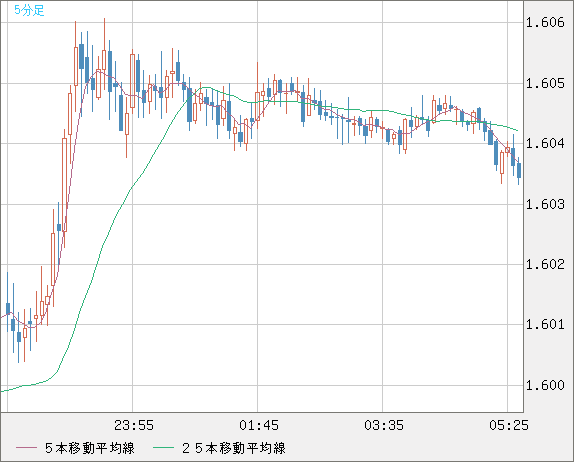Click the 05:25 time axis label
This screenshot has height=462, width=574.
(x=509, y=425)
